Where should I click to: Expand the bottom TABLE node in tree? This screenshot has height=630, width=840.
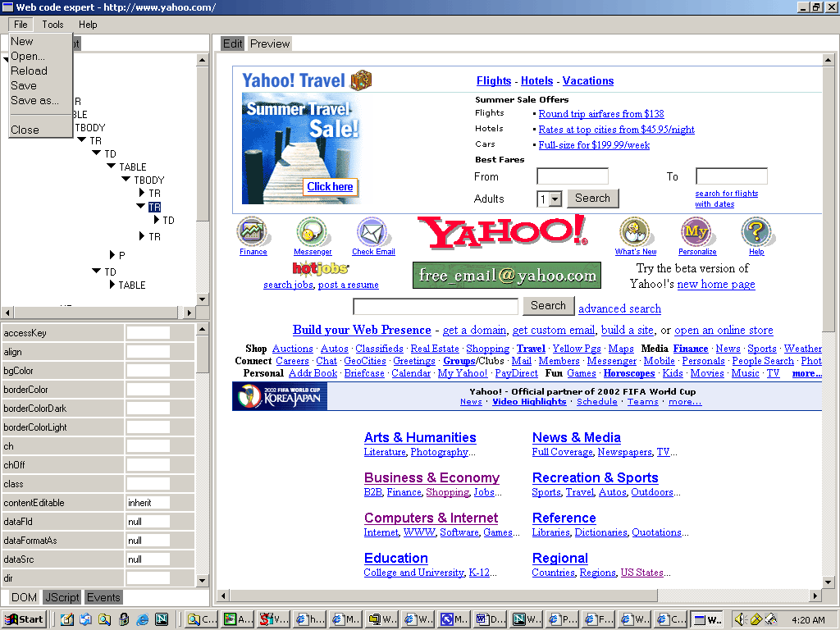(112, 285)
